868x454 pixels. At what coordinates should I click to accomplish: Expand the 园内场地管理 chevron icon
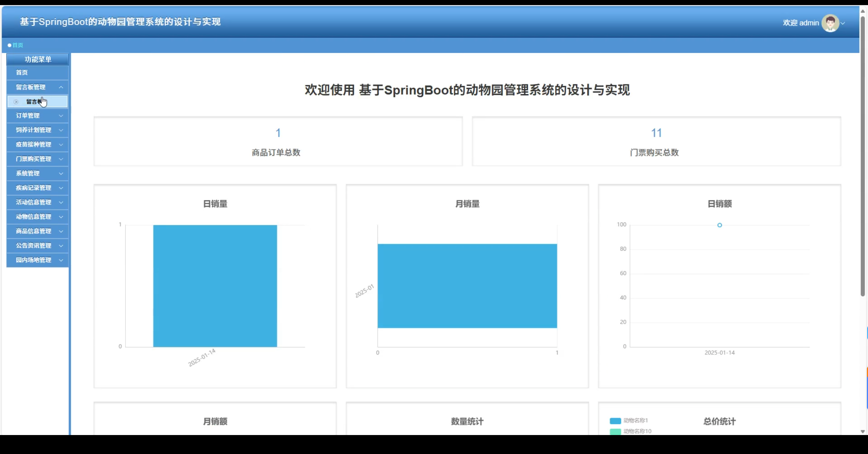[x=61, y=260]
